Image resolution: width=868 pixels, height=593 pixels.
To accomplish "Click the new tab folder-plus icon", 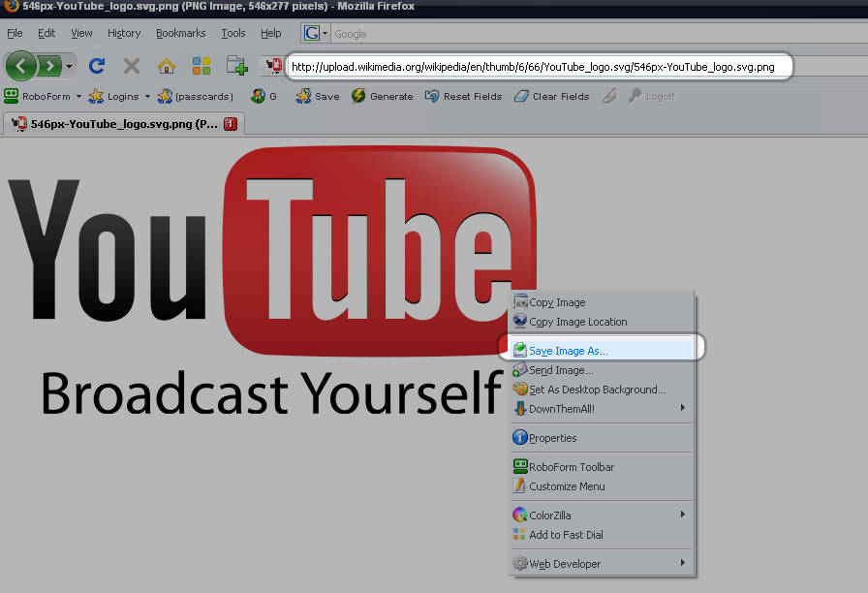I will pos(237,66).
